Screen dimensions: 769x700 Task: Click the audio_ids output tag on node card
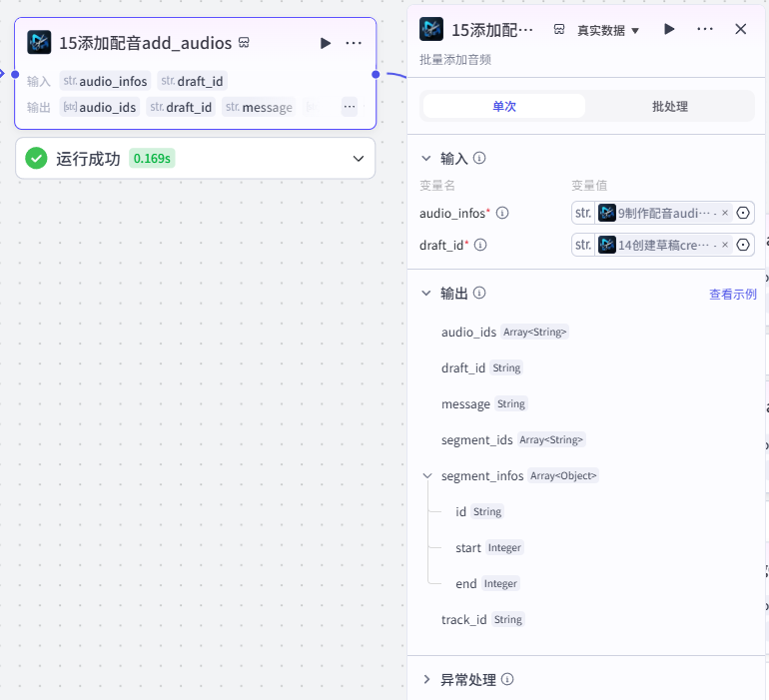100,107
